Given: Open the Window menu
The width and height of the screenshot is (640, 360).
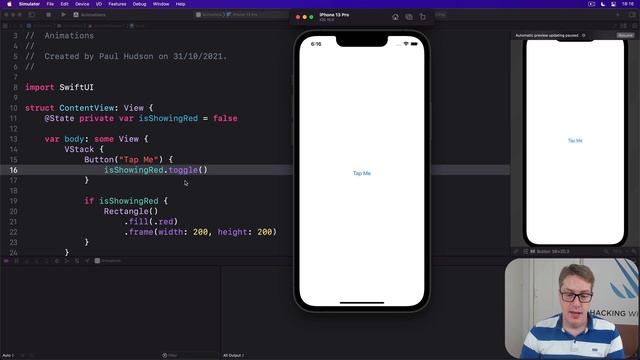Looking at the screenshot, I should click(161, 4).
